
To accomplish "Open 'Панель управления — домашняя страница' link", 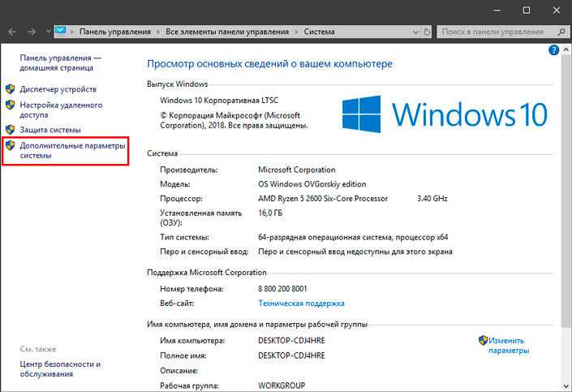I will tap(61, 62).
